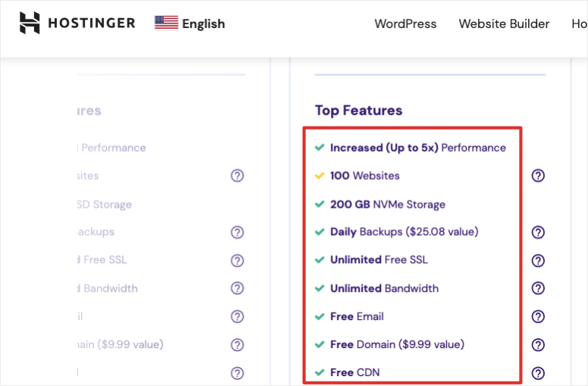
Task: Click help icon beside Free Domain ($9.99 value)
Action: [538, 345]
